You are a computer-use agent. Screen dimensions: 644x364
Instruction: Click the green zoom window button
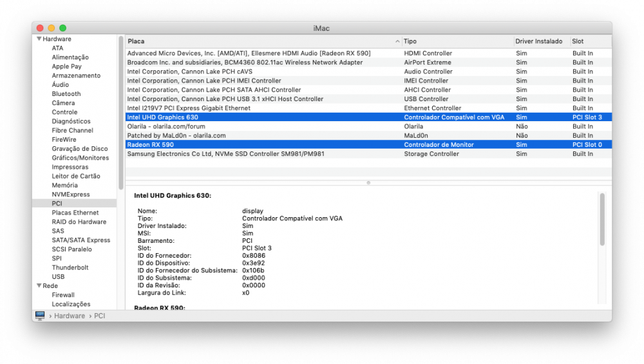[63, 28]
